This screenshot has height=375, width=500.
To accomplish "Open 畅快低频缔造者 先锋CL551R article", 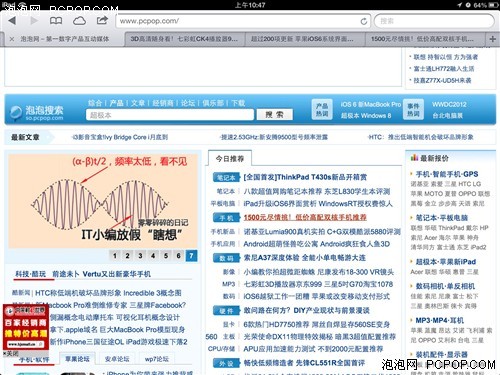I will (304, 363).
